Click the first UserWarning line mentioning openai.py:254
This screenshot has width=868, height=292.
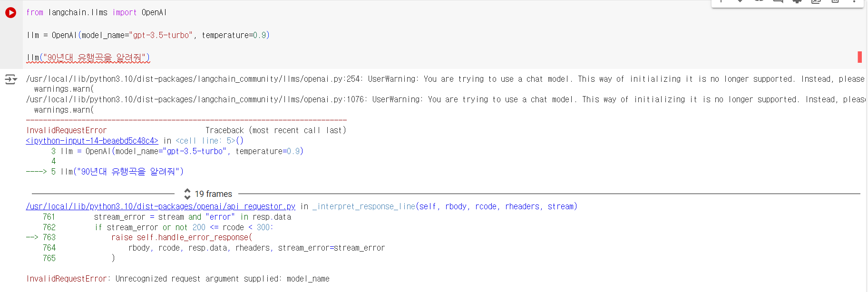pyautogui.click(x=445, y=79)
